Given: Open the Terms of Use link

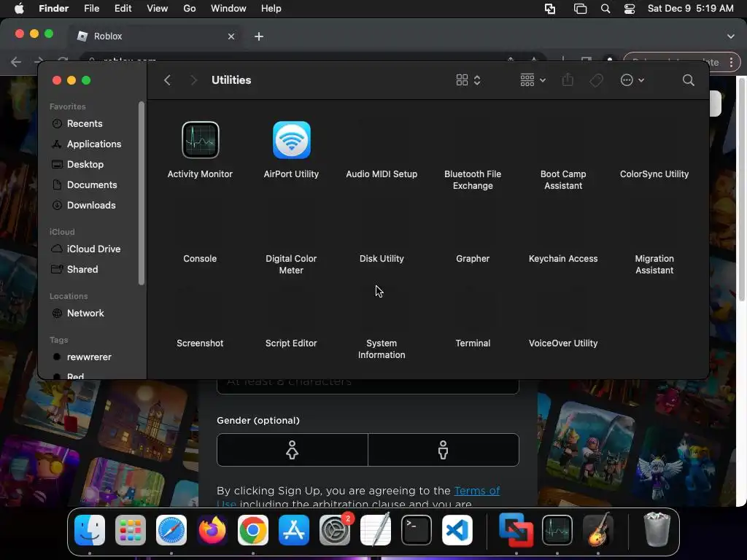Looking at the screenshot, I should (x=477, y=491).
